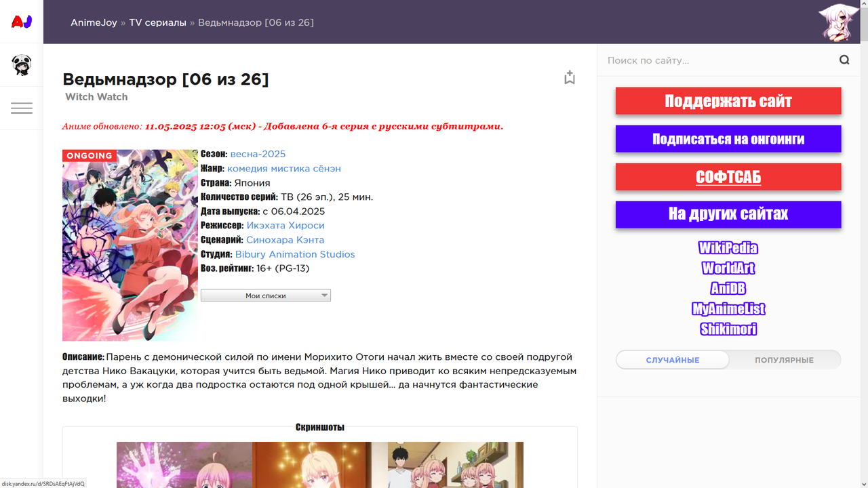Open the WikiPedia link
The width and height of the screenshot is (868, 488).
728,248
